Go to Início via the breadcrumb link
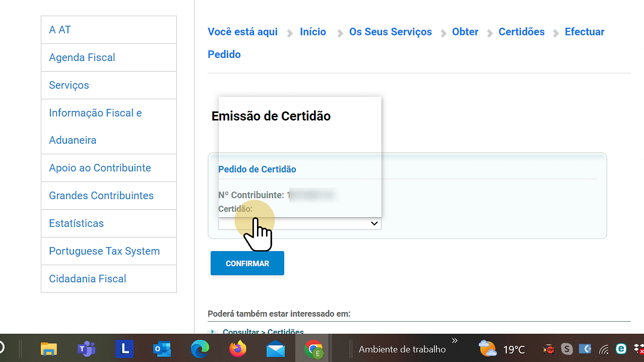The height and width of the screenshot is (362, 644). tap(312, 32)
